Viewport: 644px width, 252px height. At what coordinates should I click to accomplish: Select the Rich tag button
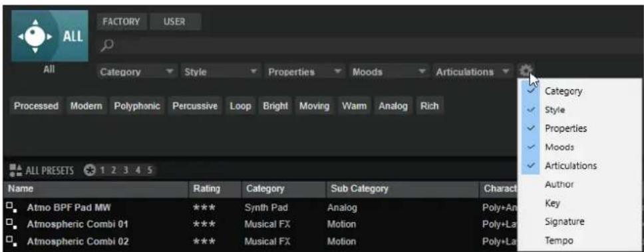[x=430, y=106]
